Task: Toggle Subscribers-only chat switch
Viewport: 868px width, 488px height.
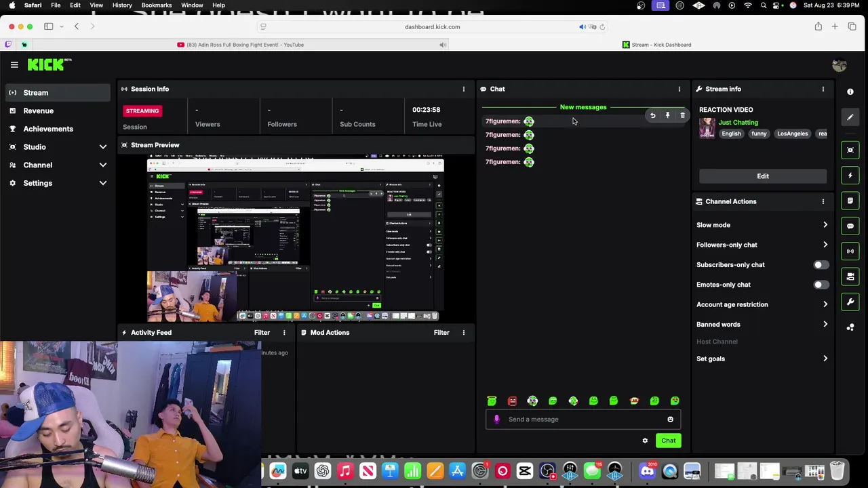Action: click(x=820, y=265)
